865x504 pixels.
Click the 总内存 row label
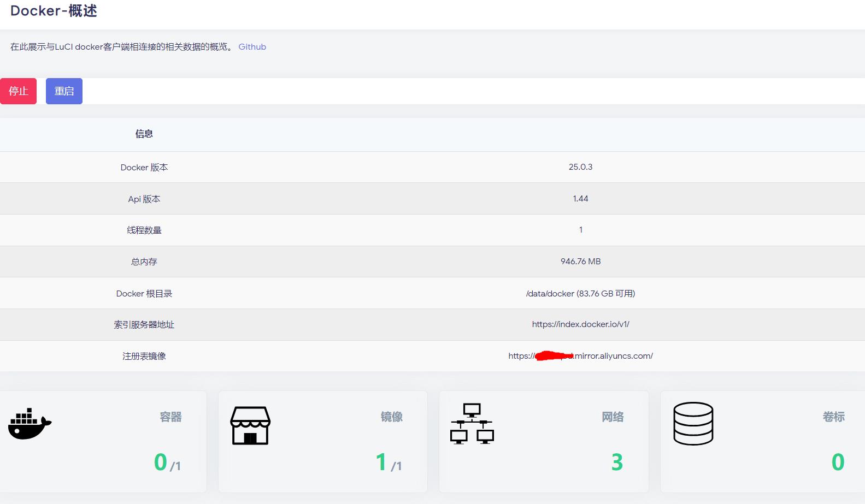pyautogui.click(x=144, y=262)
